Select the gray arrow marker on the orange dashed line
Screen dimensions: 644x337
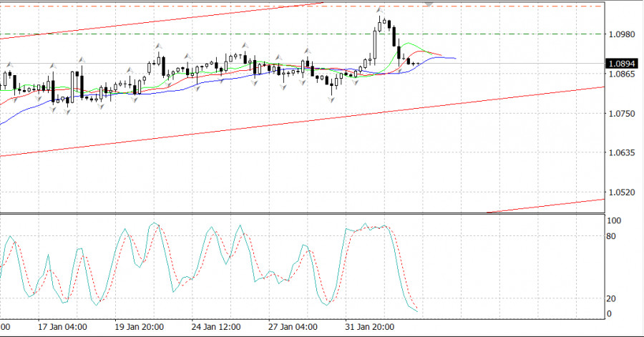429,4
